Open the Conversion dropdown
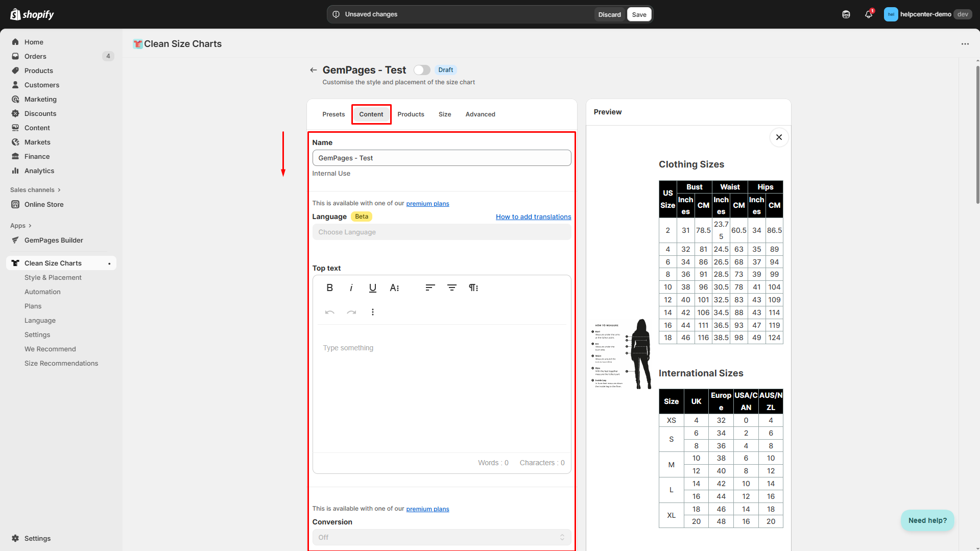Image resolution: width=980 pixels, height=551 pixels. 441,537
